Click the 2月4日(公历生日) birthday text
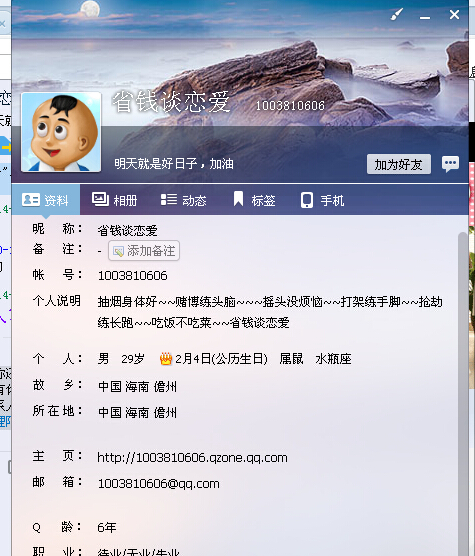475x556 pixels. coord(222,359)
